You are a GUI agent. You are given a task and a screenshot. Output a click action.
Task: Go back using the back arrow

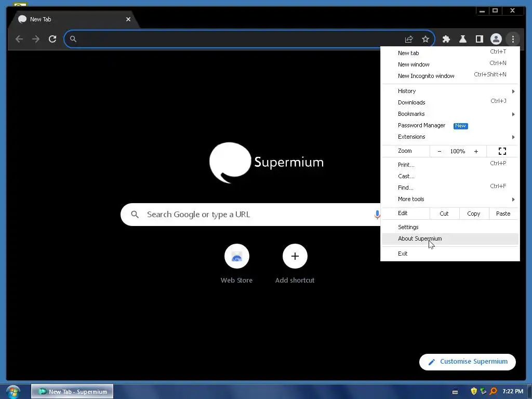coord(19,39)
